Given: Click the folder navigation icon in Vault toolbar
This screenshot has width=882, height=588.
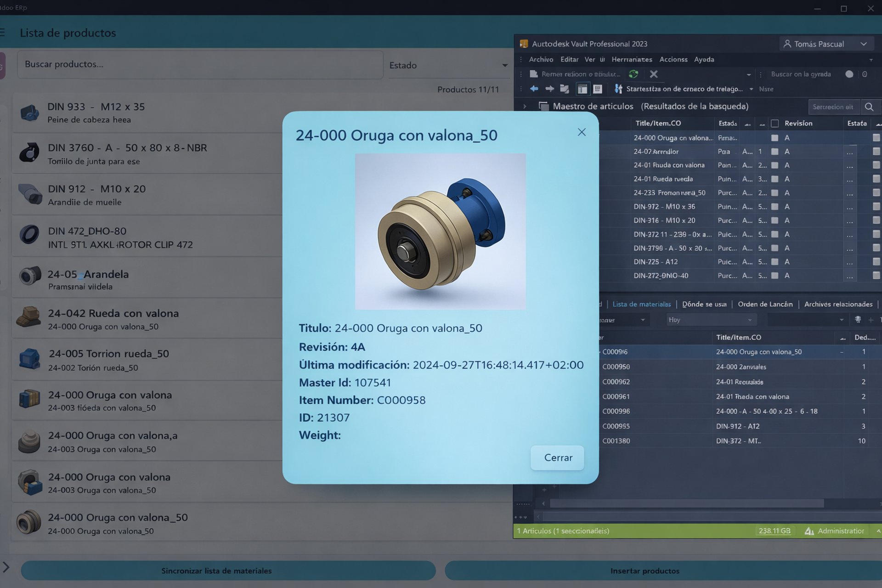Looking at the screenshot, I should tap(565, 89).
